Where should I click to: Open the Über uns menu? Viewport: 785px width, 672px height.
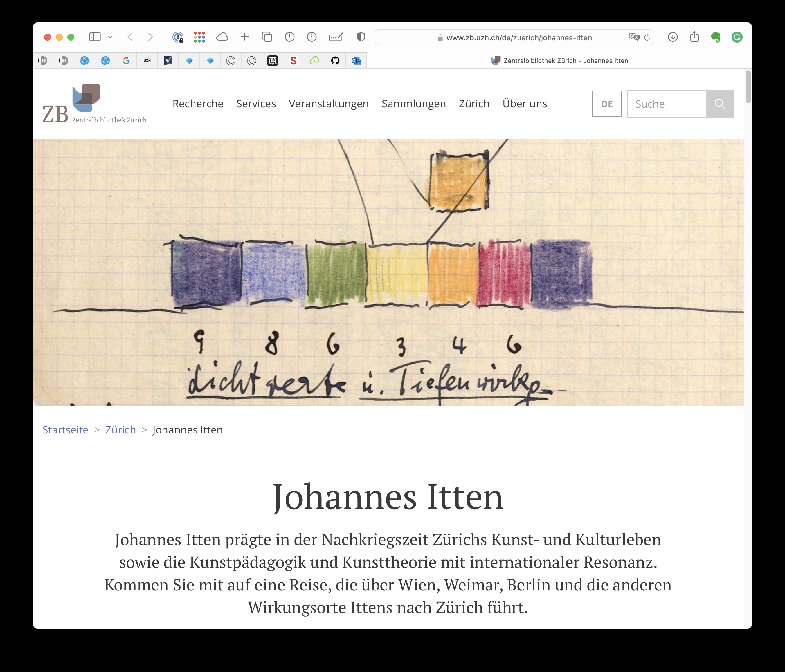pos(525,104)
